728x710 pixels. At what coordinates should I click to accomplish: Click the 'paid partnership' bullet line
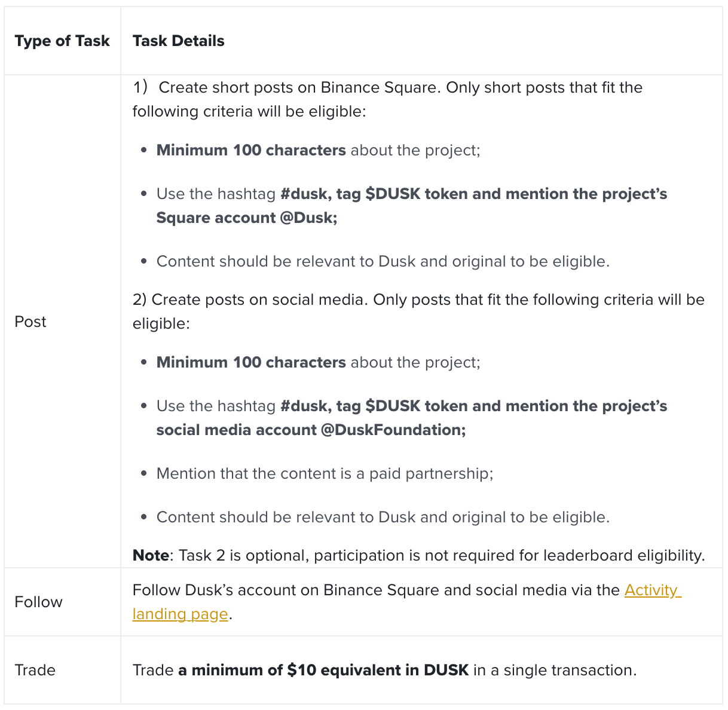(x=325, y=473)
